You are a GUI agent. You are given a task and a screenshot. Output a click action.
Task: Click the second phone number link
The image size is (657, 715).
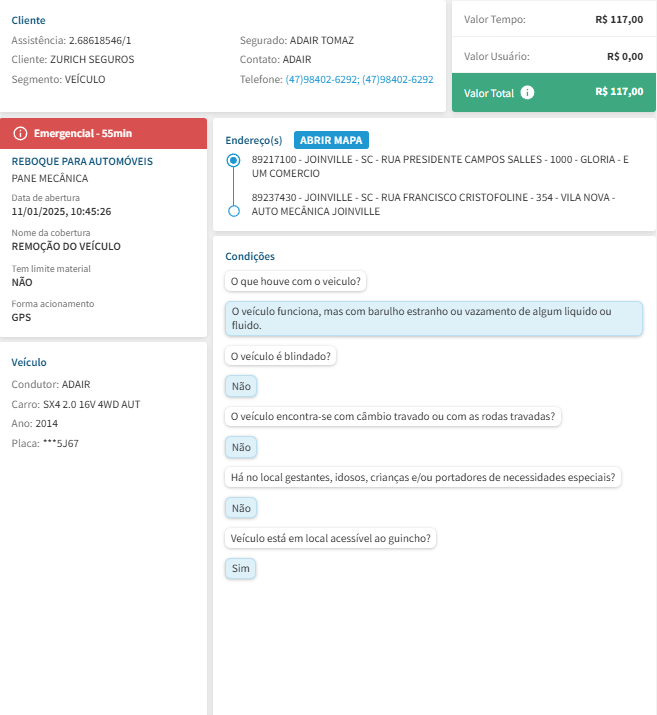[398, 79]
